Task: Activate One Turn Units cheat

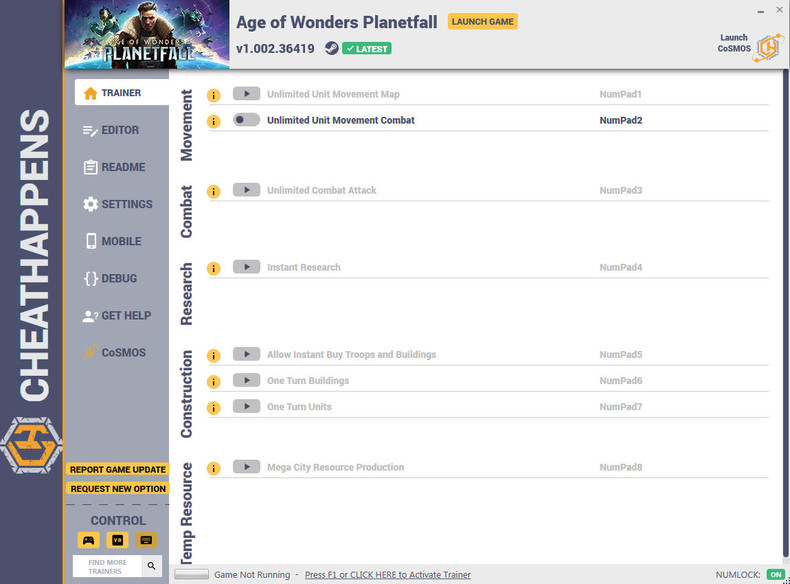Action: [246, 407]
